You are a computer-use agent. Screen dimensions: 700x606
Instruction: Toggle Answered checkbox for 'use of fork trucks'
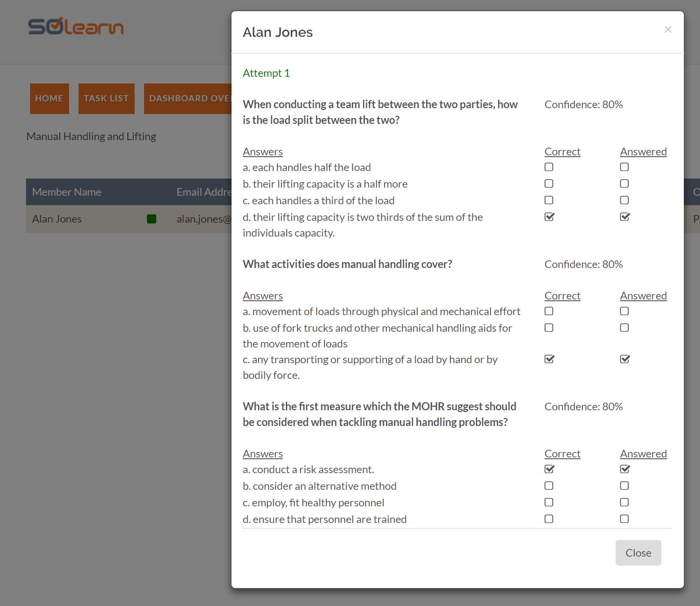(624, 328)
